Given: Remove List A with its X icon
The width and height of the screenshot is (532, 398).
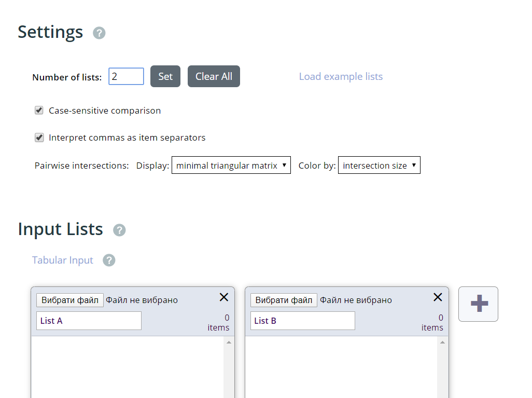Looking at the screenshot, I should [x=224, y=297].
